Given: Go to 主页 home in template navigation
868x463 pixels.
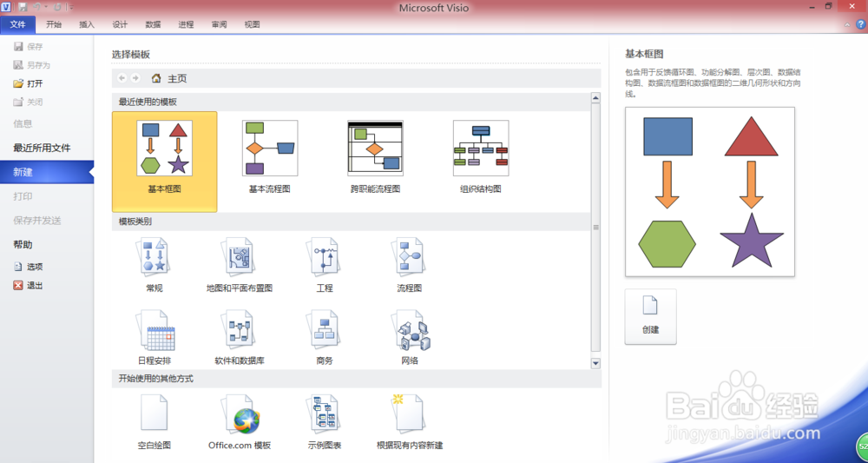Looking at the screenshot, I should click(x=169, y=79).
